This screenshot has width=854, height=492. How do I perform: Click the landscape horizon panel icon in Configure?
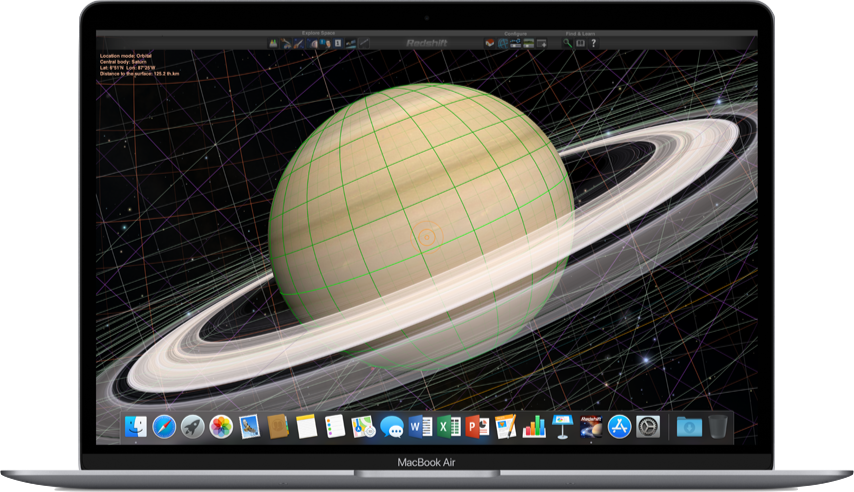pyautogui.click(x=529, y=43)
